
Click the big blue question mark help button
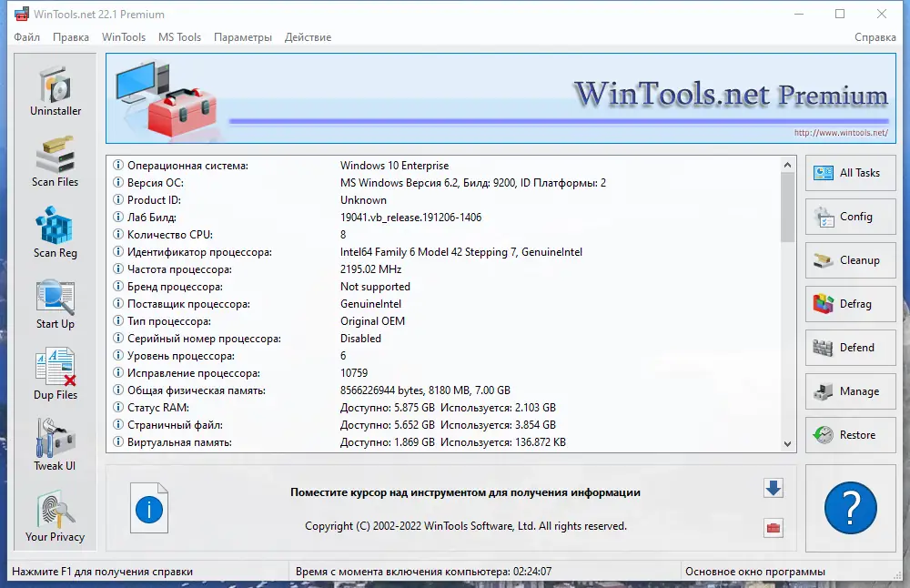tap(850, 507)
